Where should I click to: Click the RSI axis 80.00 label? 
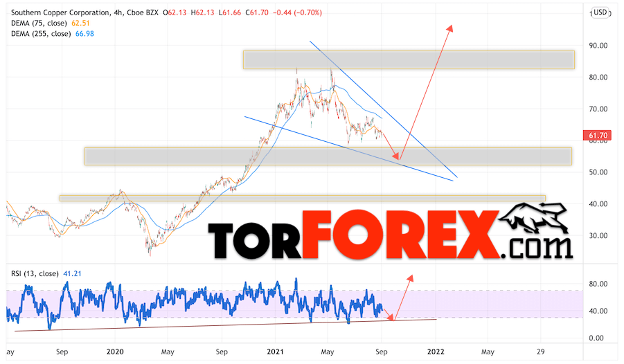coord(598,284)
